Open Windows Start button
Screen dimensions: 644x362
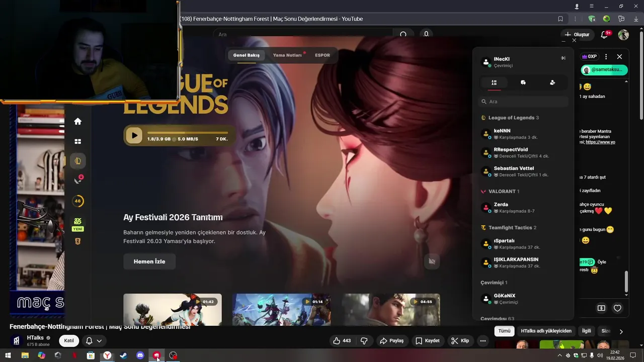[8, 355]
